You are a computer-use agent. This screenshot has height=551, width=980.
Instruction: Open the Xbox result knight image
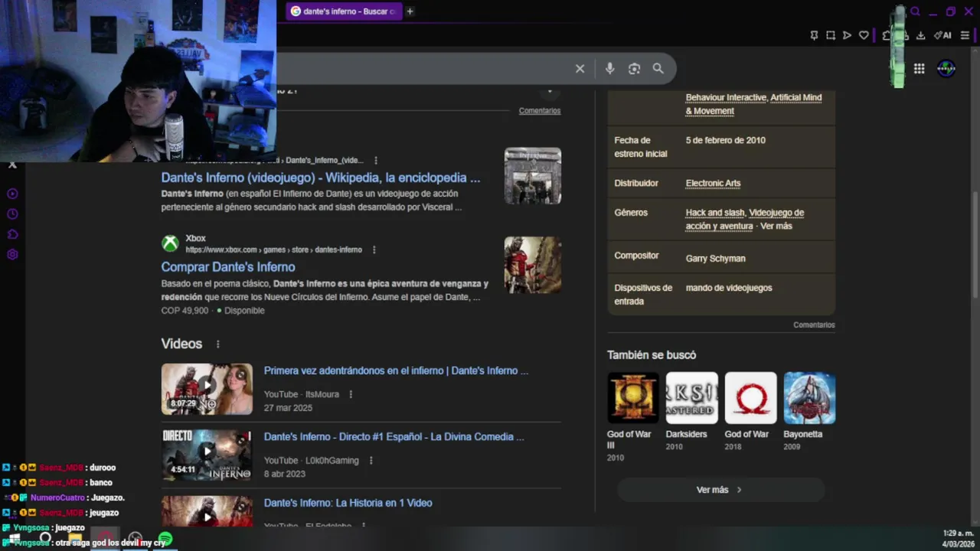533,265
